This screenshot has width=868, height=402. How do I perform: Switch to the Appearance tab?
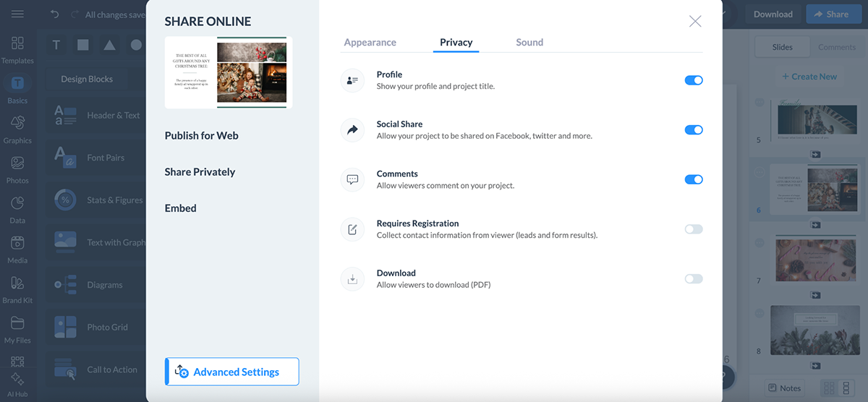tap(370, 43)
